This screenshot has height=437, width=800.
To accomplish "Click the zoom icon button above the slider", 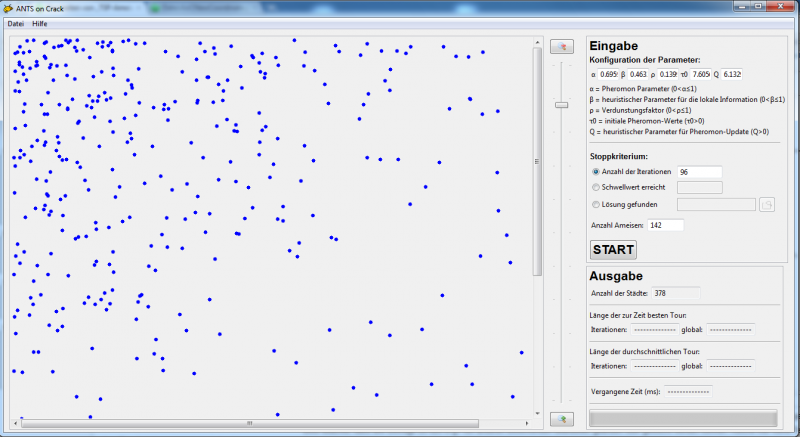I will point(562,46).
